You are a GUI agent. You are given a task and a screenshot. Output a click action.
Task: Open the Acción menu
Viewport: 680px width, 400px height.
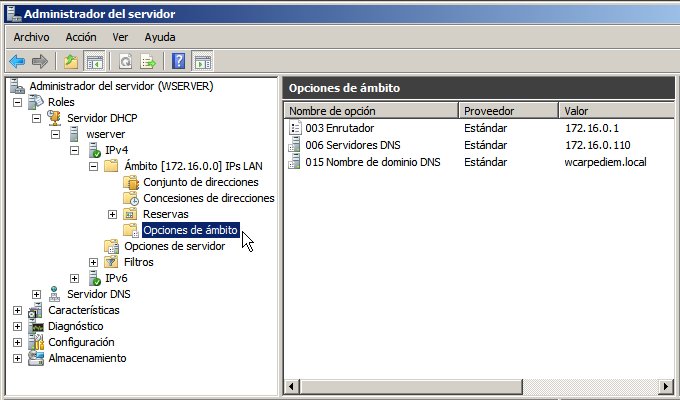(81, 37)
